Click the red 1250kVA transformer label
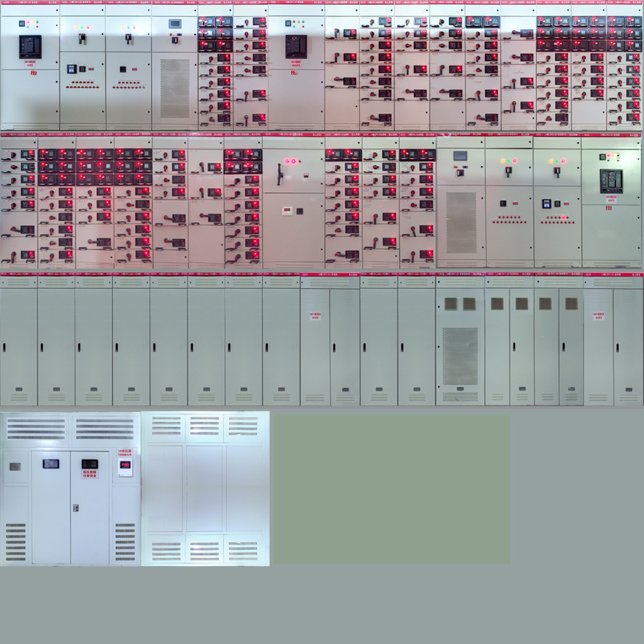 point(125,453)
